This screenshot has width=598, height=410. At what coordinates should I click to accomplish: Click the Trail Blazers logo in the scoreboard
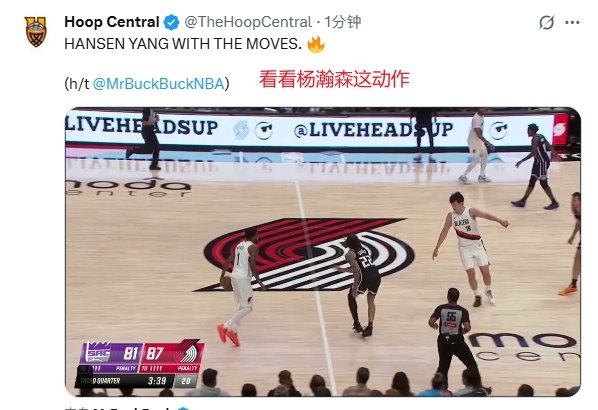click(188, 352)
